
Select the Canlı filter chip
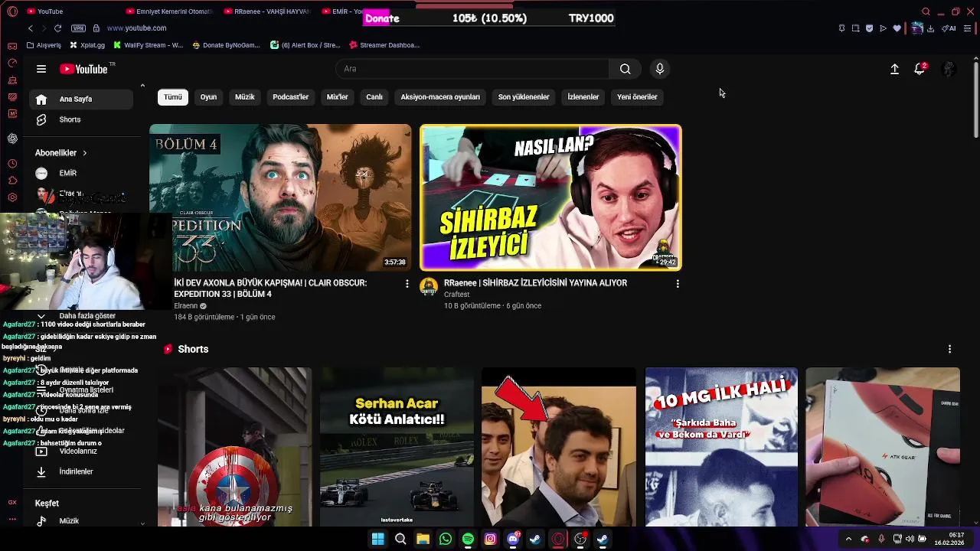click(374, 97)
